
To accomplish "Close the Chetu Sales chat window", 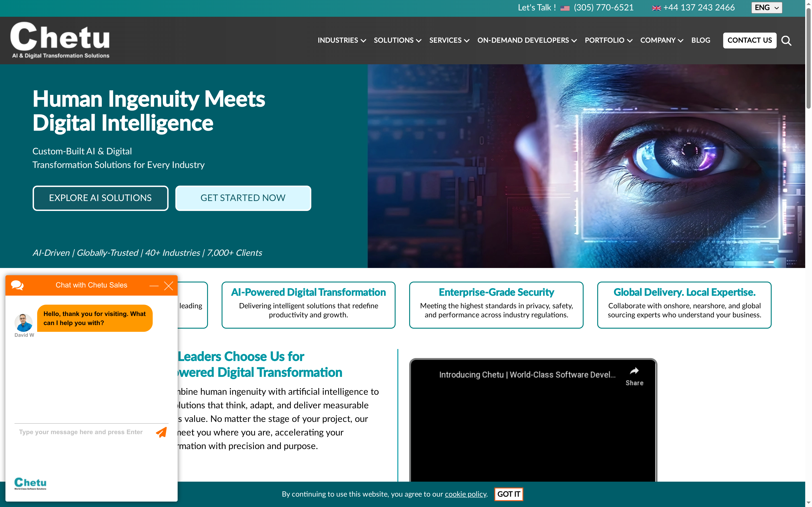I will [169, 286].
